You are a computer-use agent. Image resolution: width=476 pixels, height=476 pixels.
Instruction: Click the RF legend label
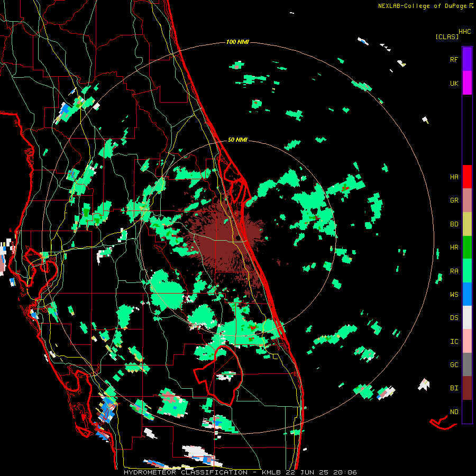point(454,59)
